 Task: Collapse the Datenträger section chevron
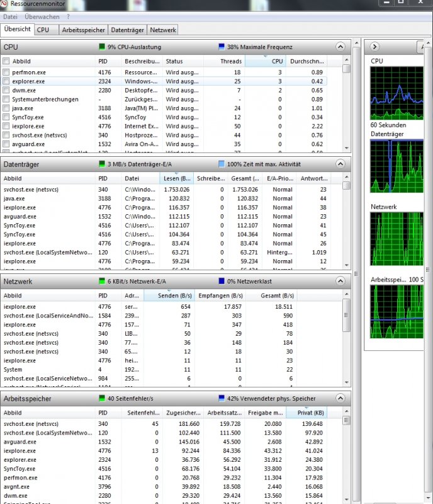click(340, 164)
